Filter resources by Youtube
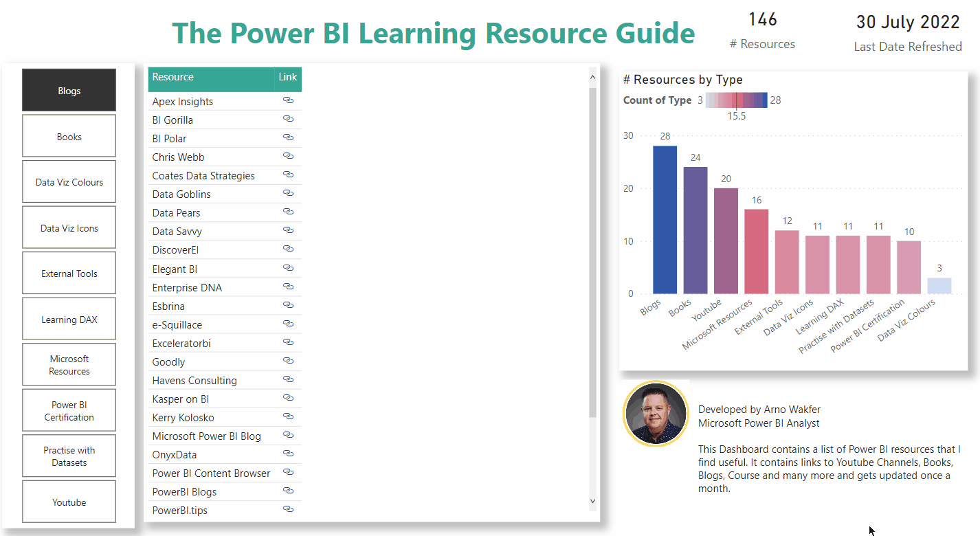 point(69,502)
